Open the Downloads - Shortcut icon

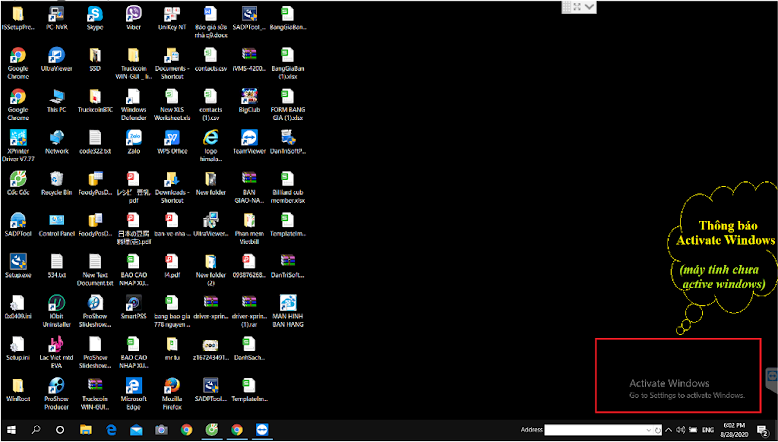pyautogui.click(x=172, y=187)
